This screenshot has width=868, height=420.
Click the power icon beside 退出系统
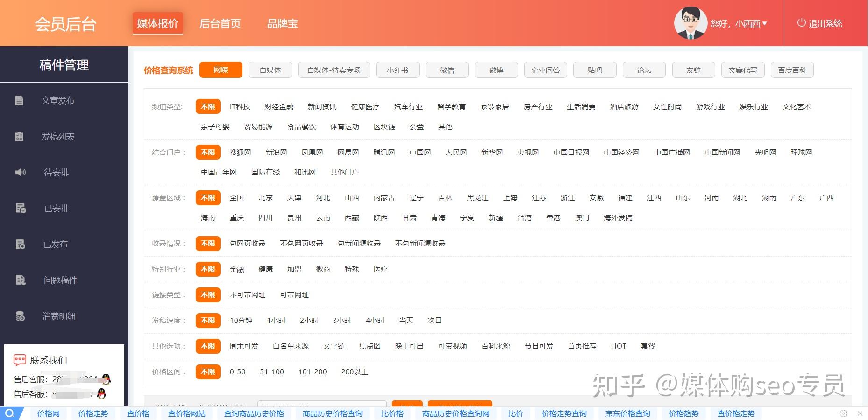point(801,23)
